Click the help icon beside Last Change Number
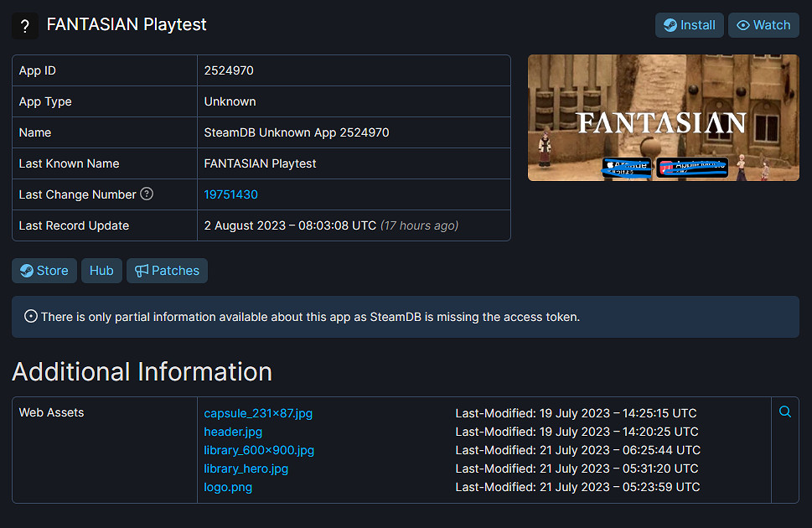The height and width of the screenshot is (528, 812). (147, 194)
